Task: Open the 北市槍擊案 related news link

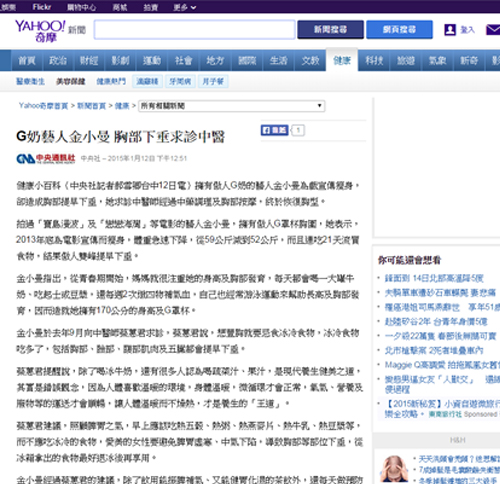Action: (434, 350)
